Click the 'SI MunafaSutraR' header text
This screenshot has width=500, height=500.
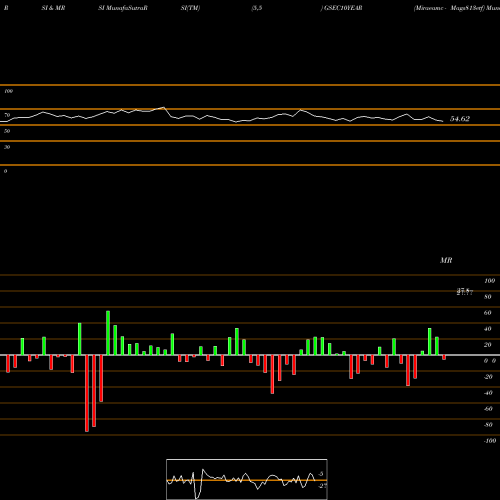(x=123, y=8)
